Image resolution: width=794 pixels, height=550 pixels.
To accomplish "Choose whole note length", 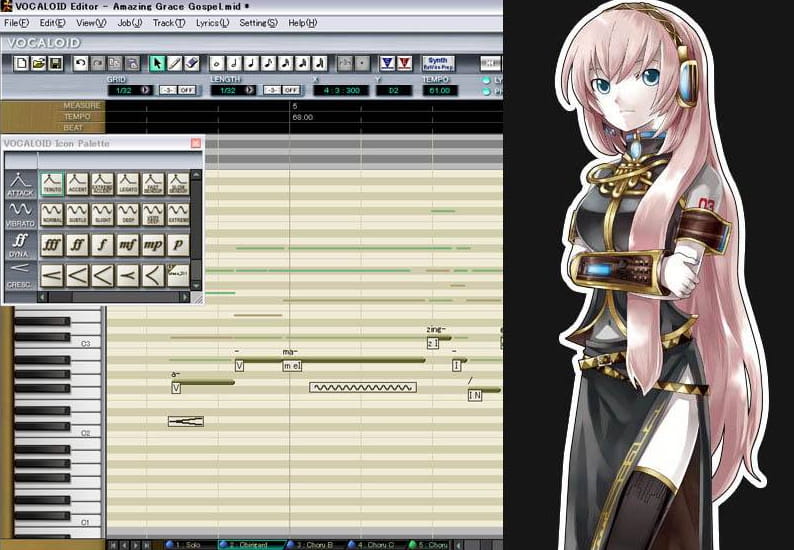I will click(217, 63).
